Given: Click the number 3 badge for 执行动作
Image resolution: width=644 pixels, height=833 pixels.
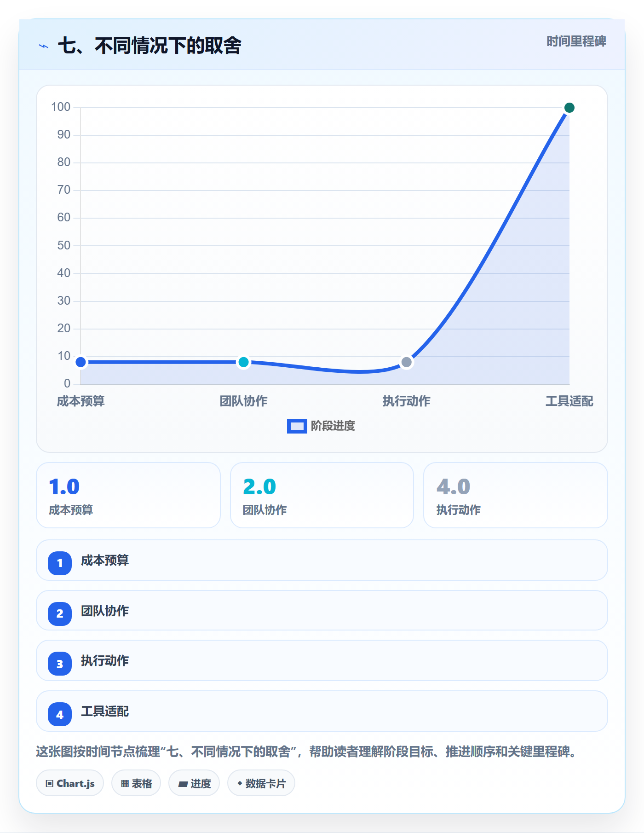Looking at the screenshot, I should point(60,664).
